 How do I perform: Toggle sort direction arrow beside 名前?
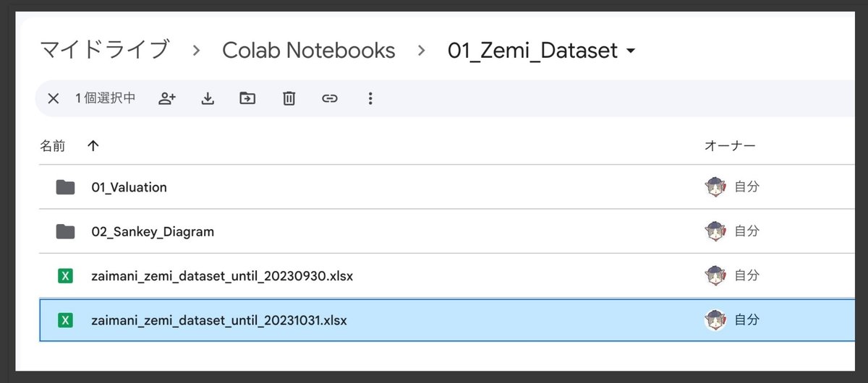(x=93, y=146)
